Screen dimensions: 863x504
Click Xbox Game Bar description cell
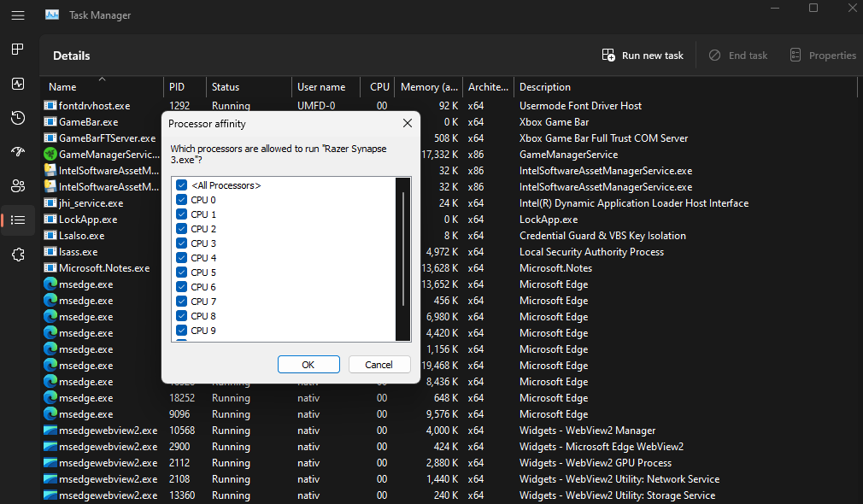point(554,122)
